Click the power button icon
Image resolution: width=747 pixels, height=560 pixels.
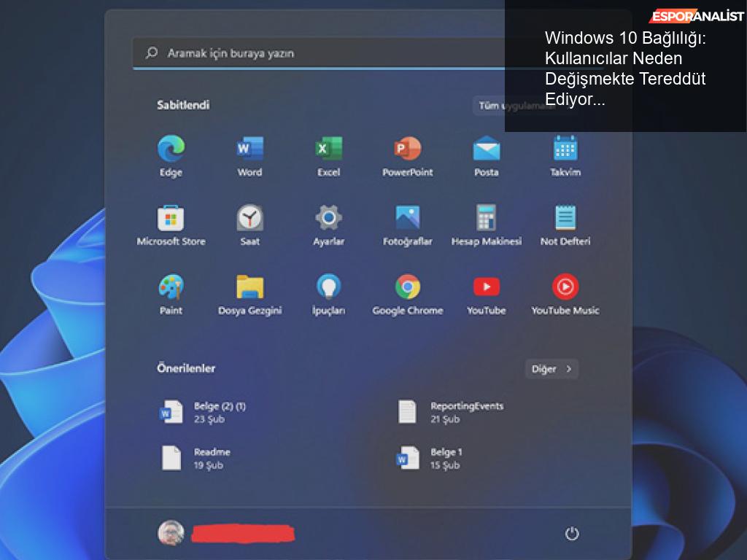(x=572, y=534)
